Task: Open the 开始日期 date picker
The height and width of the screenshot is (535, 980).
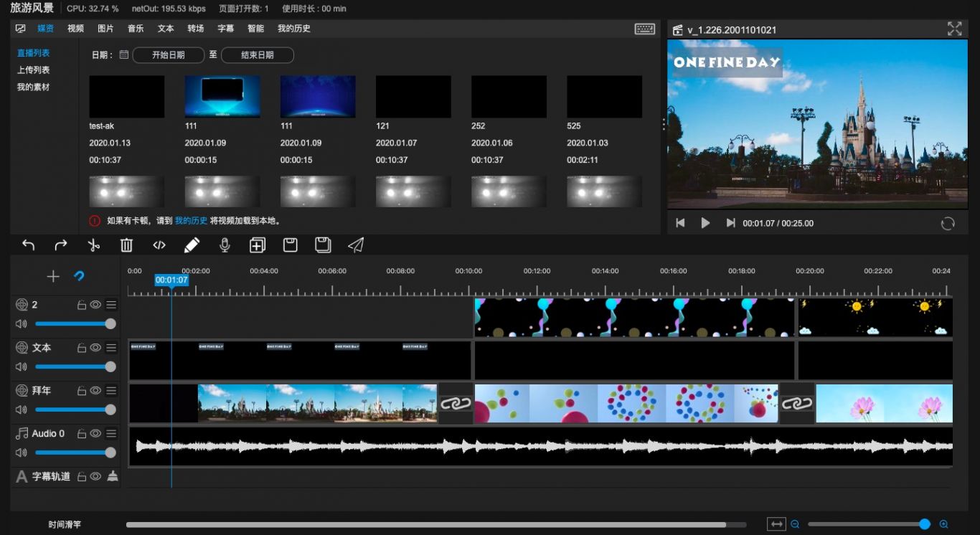Action: [169, 55]
